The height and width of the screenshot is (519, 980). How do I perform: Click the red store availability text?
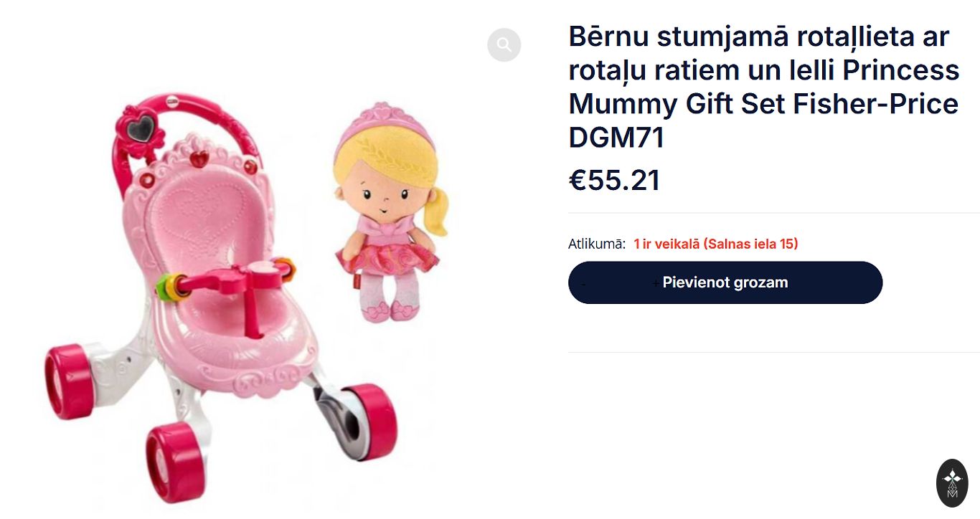(x=715, y=244)
